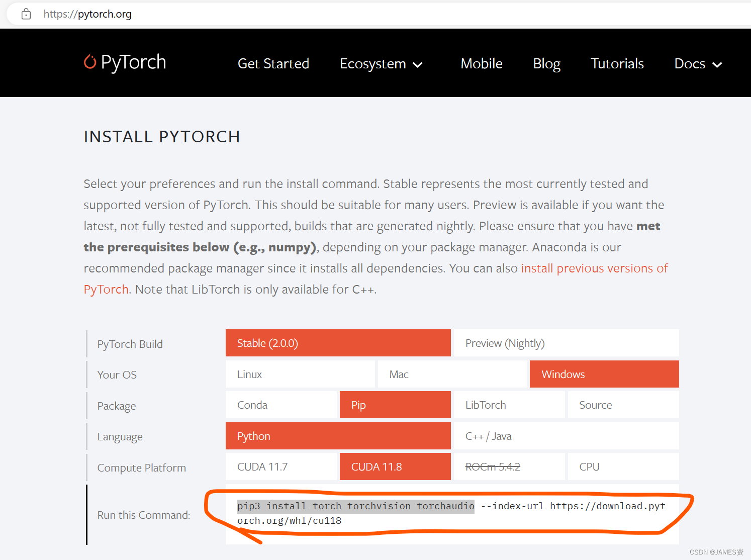Follow the install previous versions link
The width and height of the screenshot is (751, 560).
pos(595,268)
